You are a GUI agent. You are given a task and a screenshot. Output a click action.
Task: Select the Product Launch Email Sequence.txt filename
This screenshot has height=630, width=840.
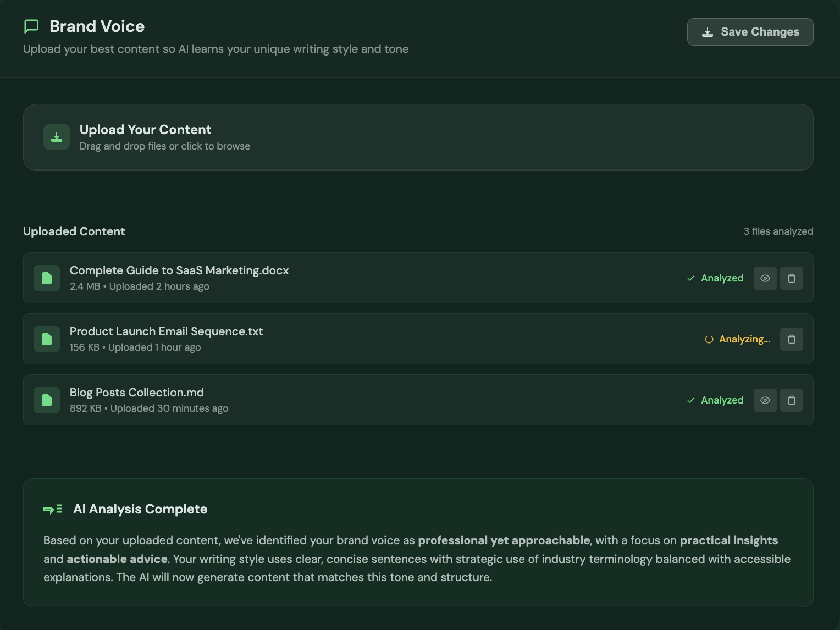(x=166, y=331)
